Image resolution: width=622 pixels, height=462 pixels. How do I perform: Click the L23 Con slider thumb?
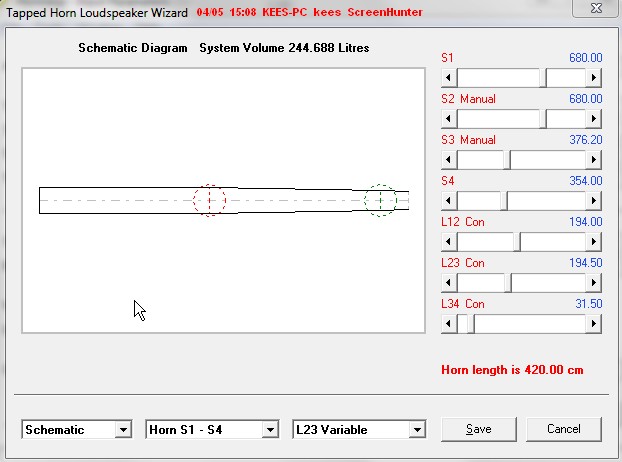(x=508, y=282)
